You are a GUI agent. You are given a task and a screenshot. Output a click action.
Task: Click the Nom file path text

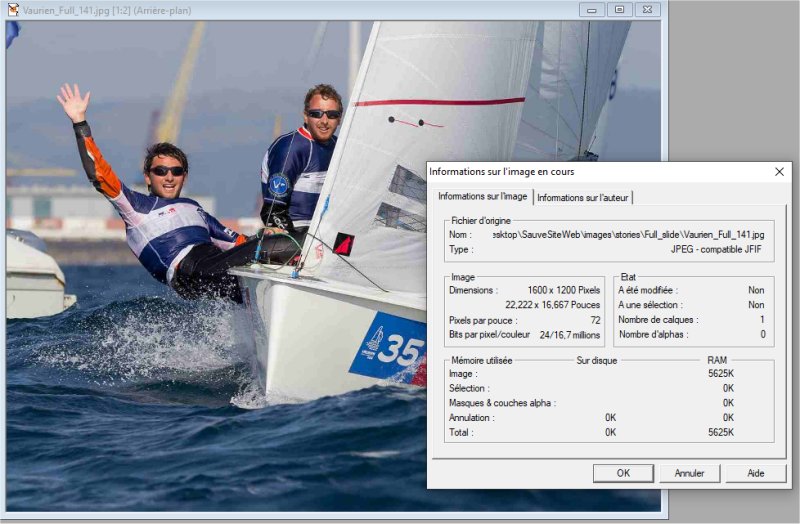click(629, 234)
